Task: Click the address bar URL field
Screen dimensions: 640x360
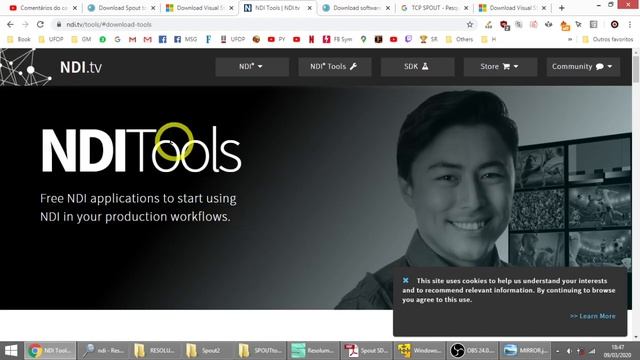Action: (x=261, y=24)
